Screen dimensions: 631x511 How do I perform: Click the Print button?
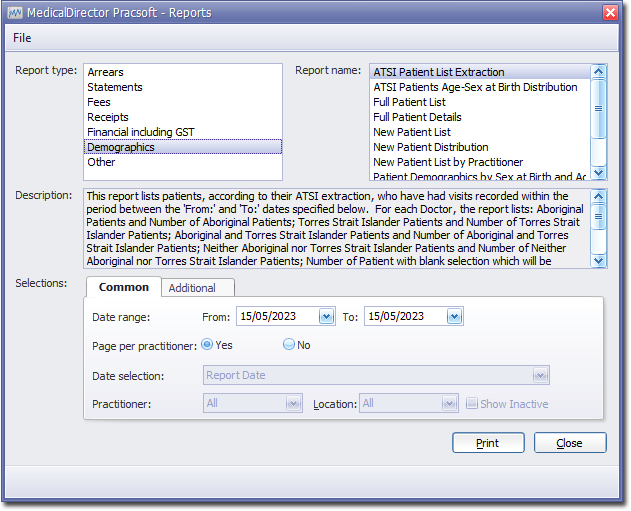[488, 443]
